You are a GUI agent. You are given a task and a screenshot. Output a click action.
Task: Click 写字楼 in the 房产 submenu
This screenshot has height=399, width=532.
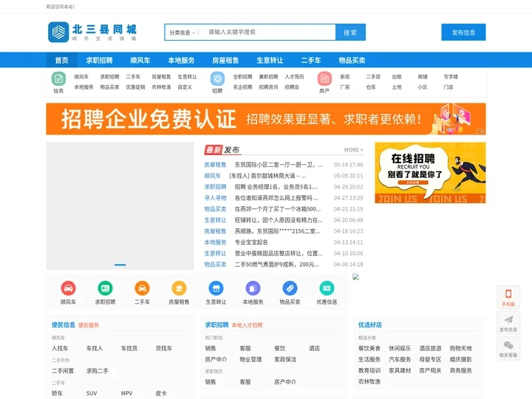451,77
